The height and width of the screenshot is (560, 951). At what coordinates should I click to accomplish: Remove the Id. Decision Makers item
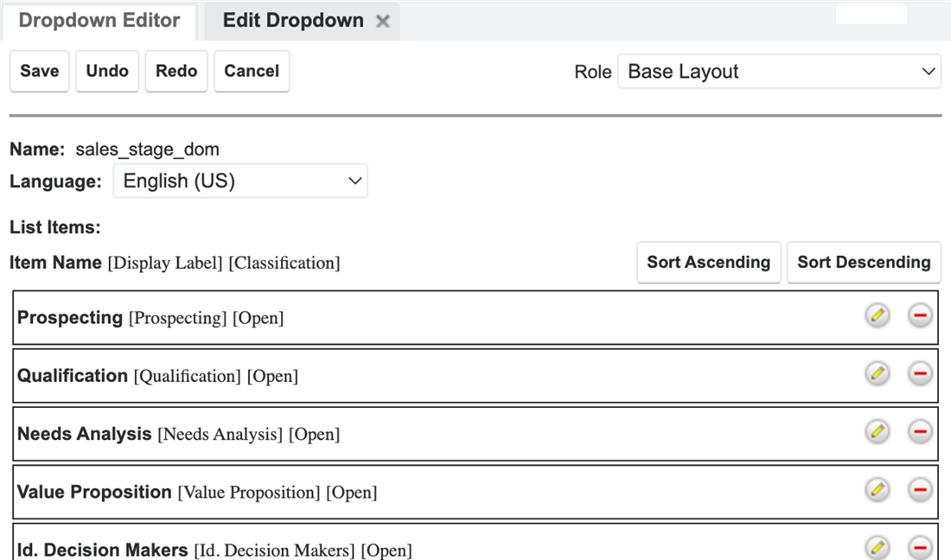point(920,547)
